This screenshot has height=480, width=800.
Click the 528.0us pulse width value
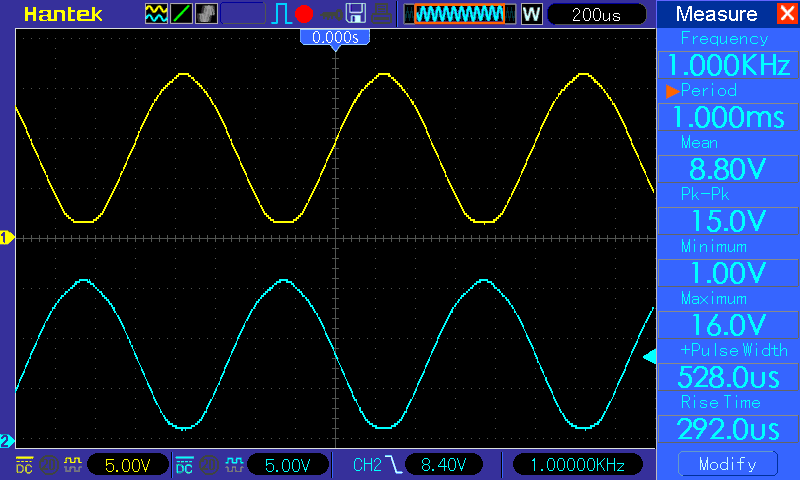pos(728,377)
